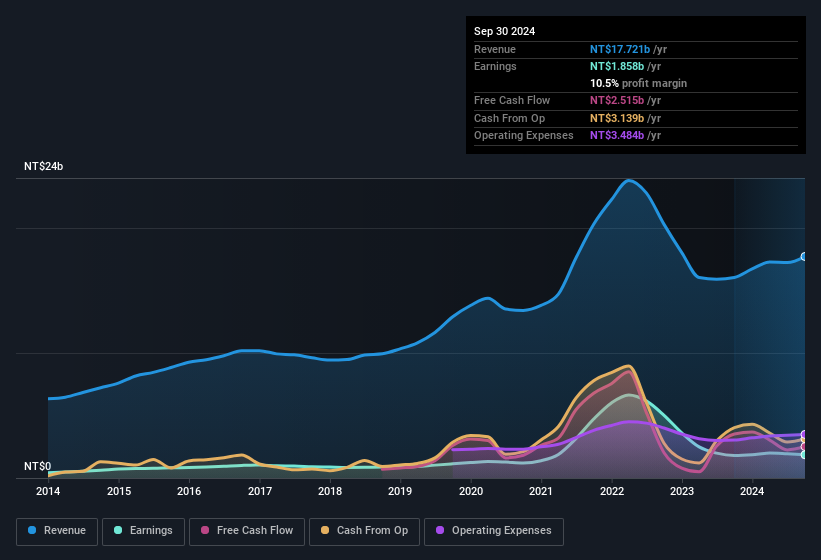Click the Cash From Op tooltip label

click(x=509, y=118)
